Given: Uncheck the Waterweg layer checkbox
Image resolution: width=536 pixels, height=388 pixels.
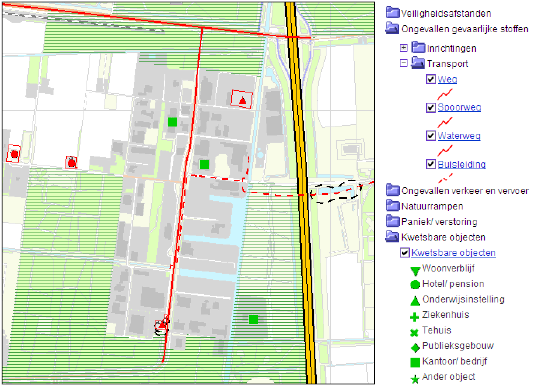Looking at the screenshot, I should coord(431,136).
